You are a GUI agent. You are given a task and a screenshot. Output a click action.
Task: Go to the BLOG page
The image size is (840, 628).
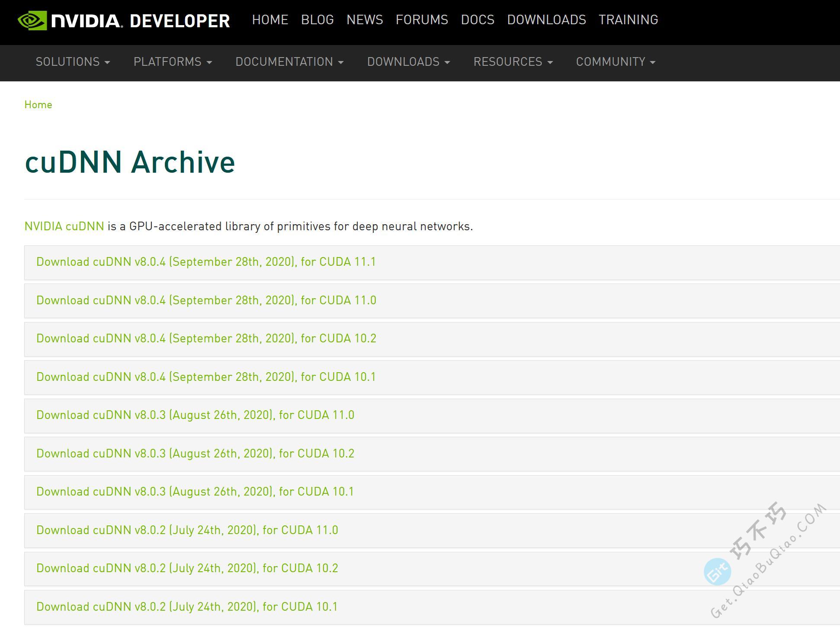317,20
